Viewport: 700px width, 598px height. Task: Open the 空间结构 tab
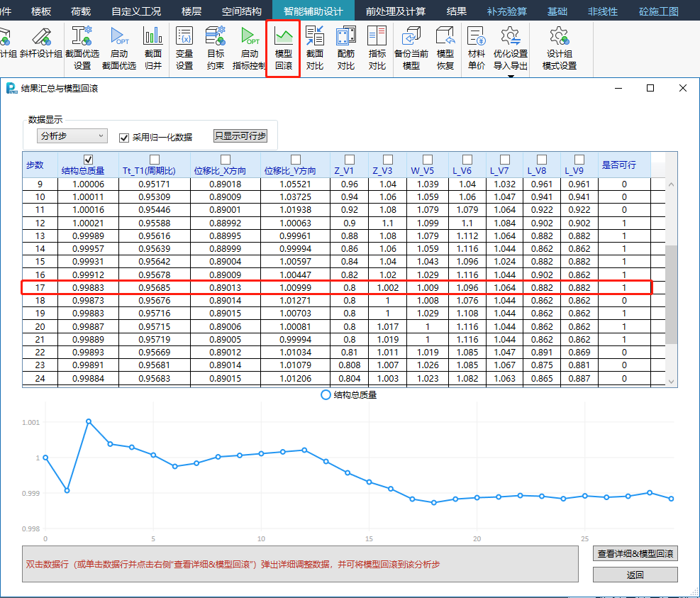coord(241,11)
